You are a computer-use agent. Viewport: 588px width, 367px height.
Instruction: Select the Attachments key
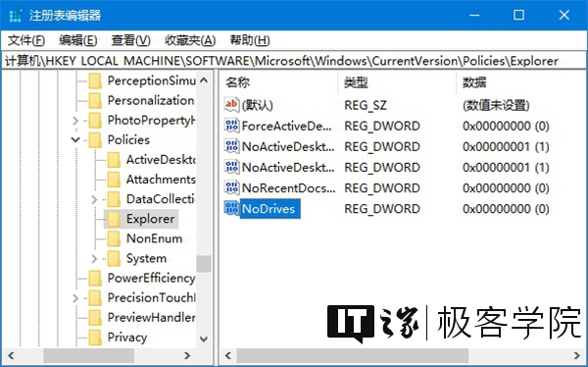pyautogui.click(x=161, y=180)
